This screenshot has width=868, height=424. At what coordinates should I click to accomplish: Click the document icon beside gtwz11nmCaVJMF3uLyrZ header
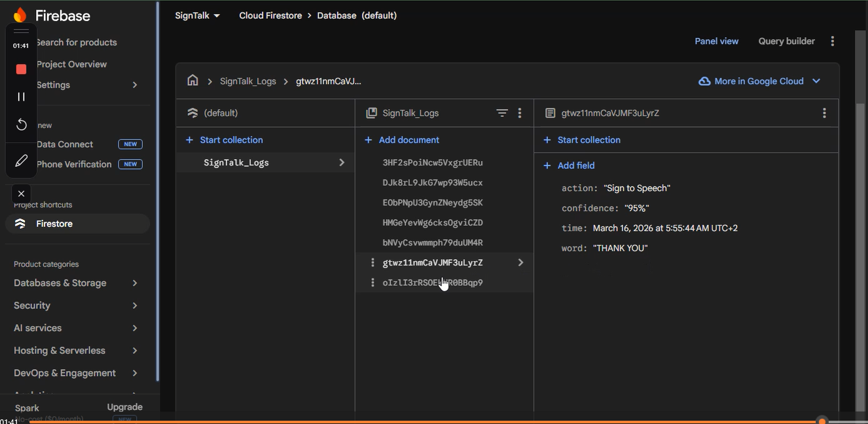point(550,113)
